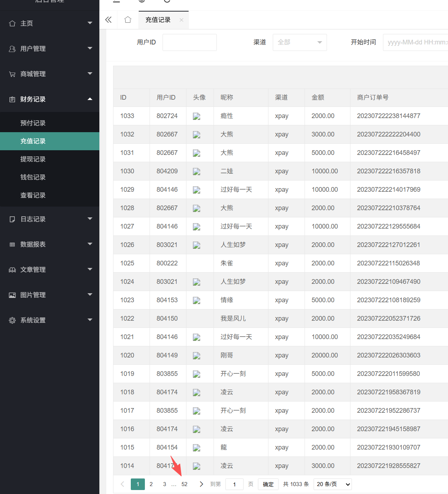The image size is (448, 494).
Task: Close the 充值记录 tab
Action: coord(181,20)
